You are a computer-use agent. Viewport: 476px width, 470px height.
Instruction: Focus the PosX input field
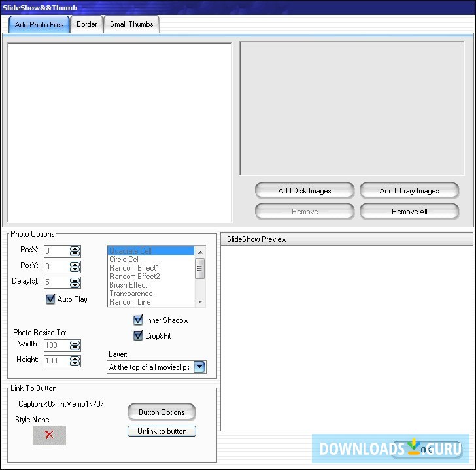pos(57,251)
